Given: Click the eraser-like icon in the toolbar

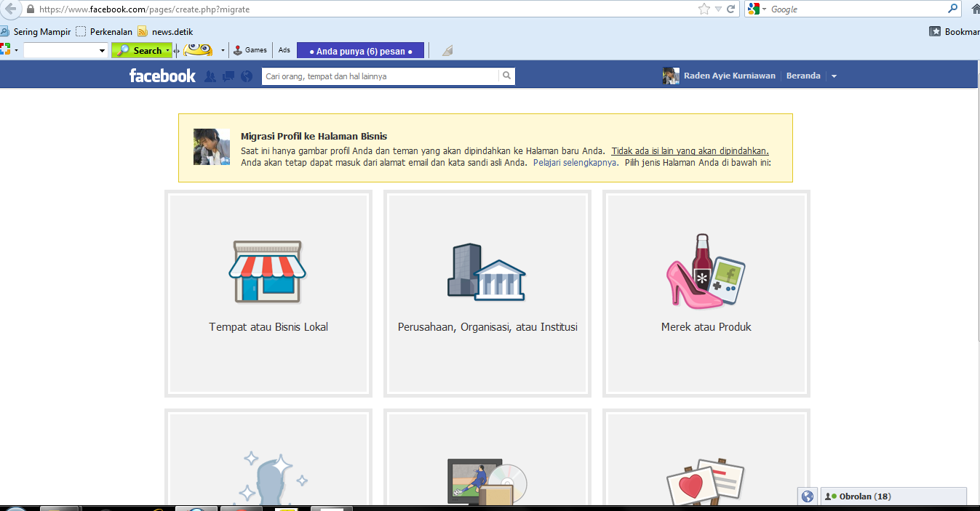Looking at the screenshot, I should click(447, 50).
